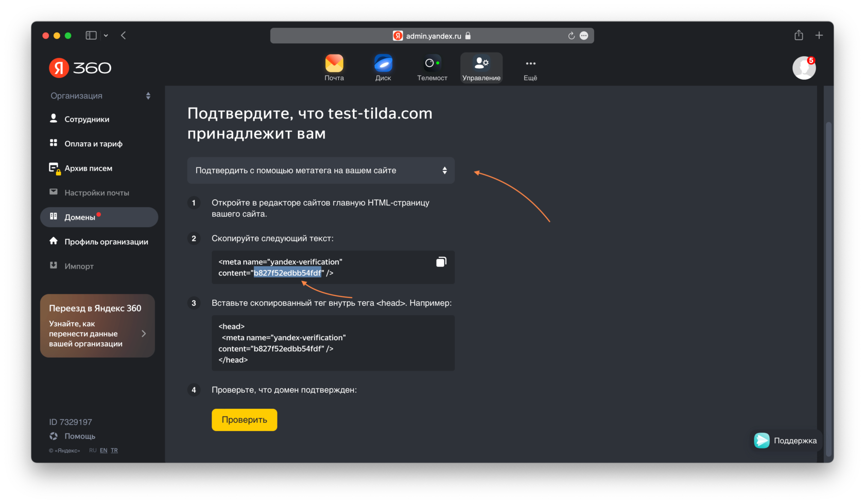
Task: Click the example head code block
Action: 333,343
